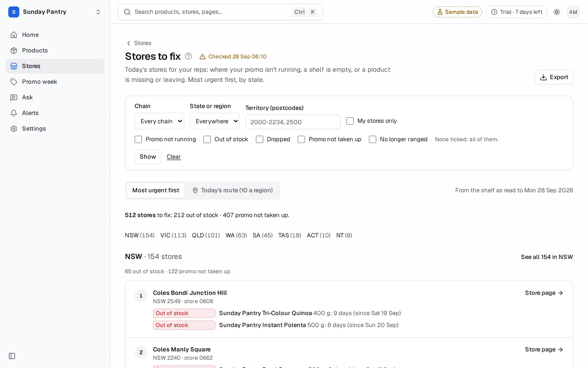Screen dimensions: 588x368
Task: Click the Show button
Action: pyautogui.click(x=148, y=157)
